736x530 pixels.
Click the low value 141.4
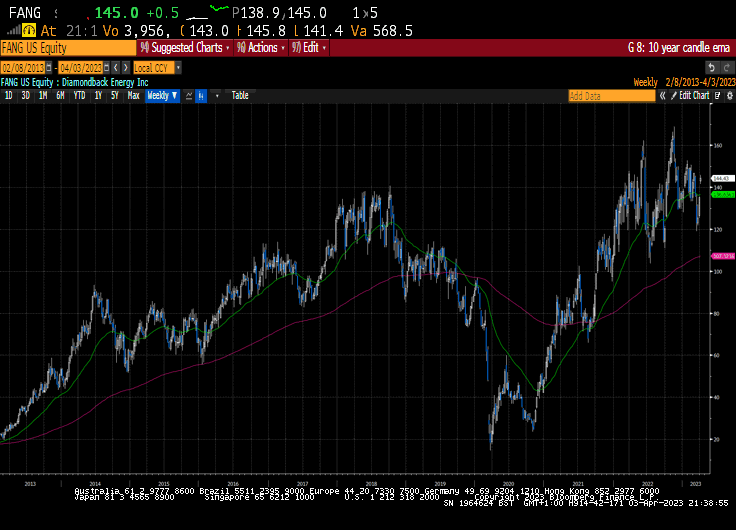click(323, 31)
